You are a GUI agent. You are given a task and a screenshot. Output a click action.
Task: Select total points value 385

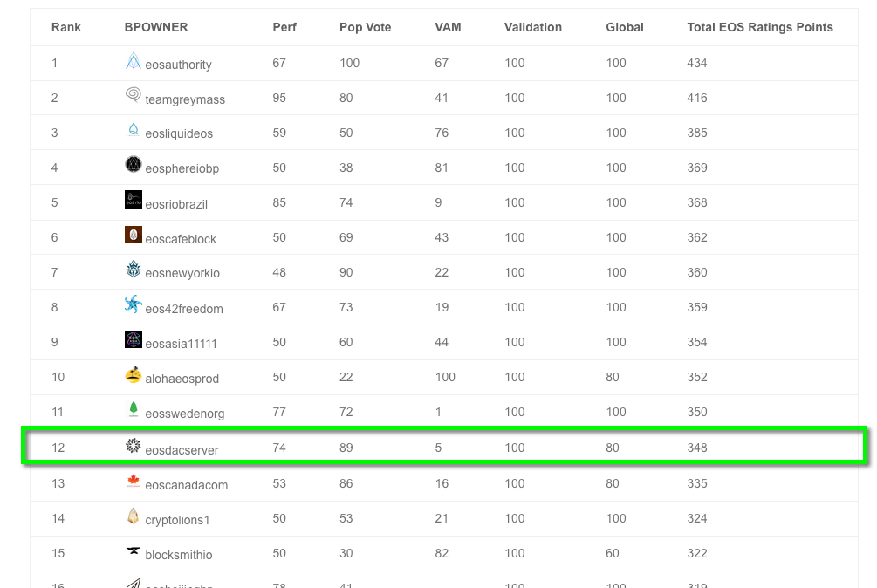tap(697, 133)
